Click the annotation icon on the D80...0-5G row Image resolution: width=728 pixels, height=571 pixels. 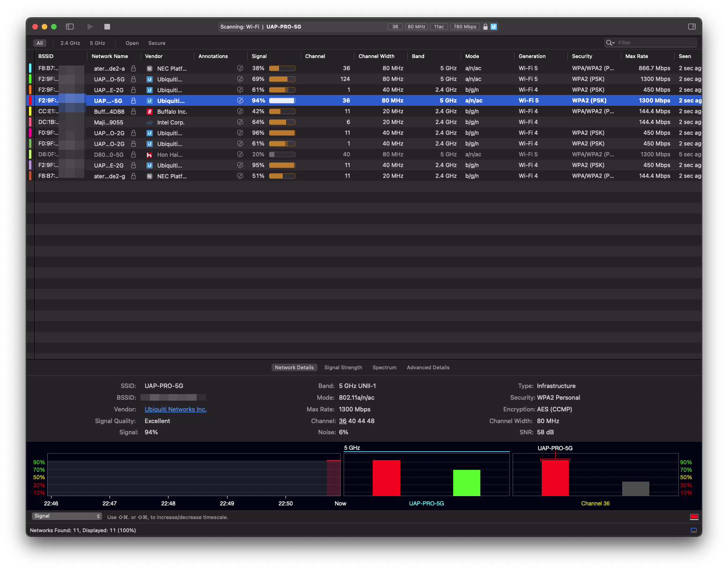pyautogui.click(x=240, y=154)
